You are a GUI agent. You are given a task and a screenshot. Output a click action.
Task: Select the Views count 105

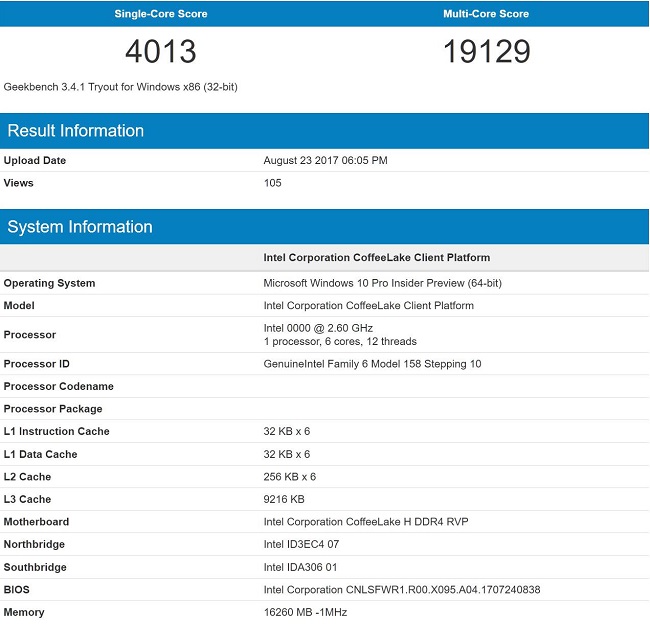[272, 183]
